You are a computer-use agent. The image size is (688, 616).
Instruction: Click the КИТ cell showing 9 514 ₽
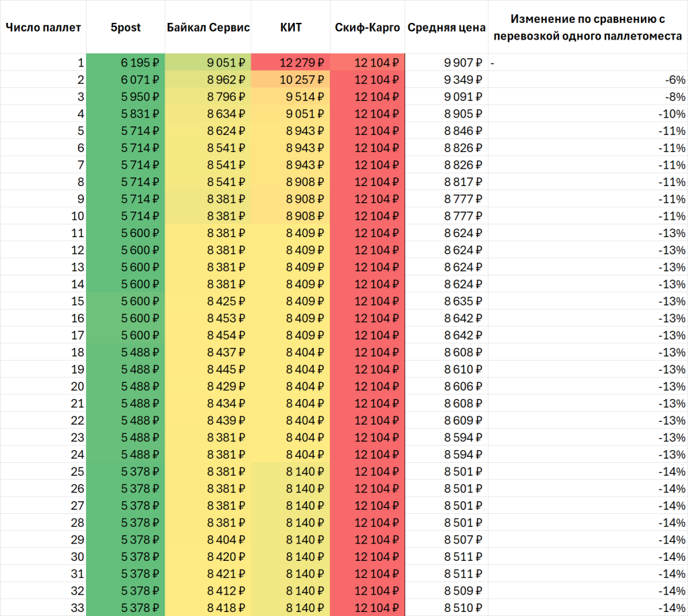click(x=290, y=97)
